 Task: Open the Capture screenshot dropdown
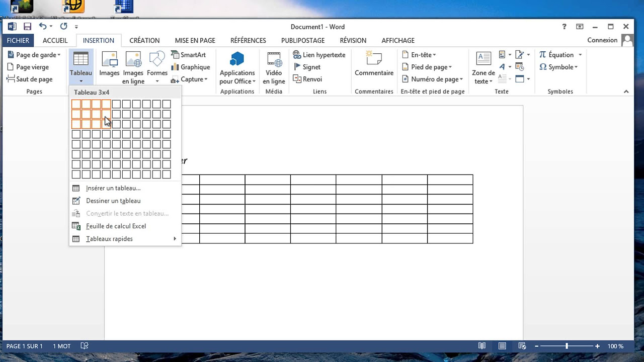click(x=189, y=79)
